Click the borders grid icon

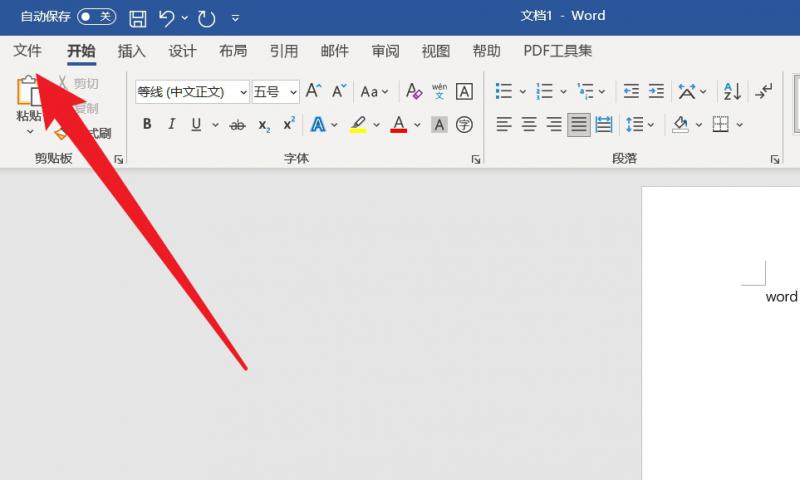pos(720,124)
